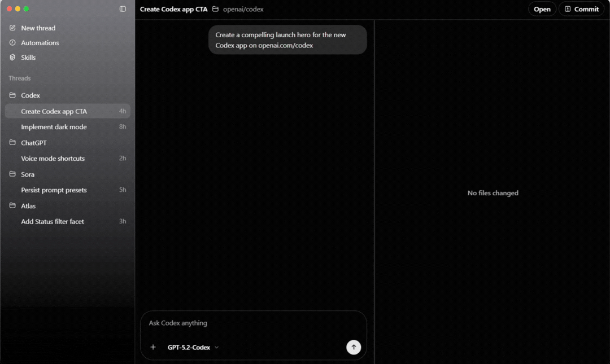This screenshot has width=610, height=364.
Task: Select the Implement dark mode thread
Action: [55, 126]
